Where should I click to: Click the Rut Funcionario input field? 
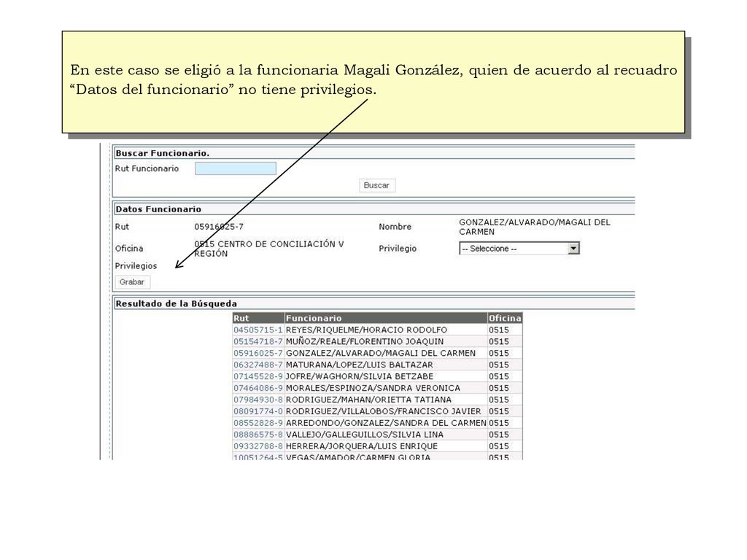[x=236, y=168]
